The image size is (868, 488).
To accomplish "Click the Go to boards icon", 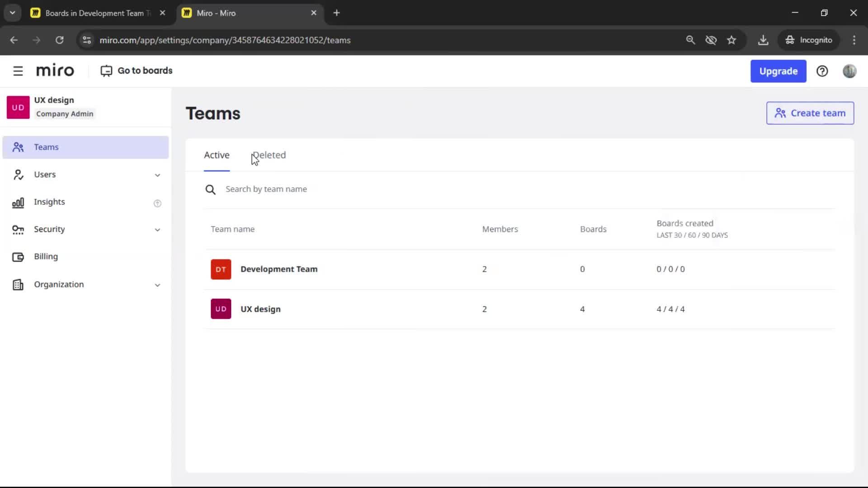I will [106, 71].
